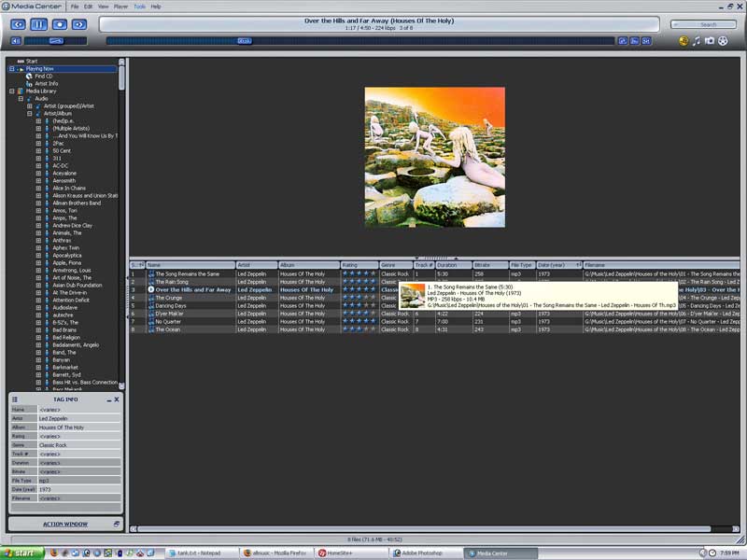Click the second button right of seek bar
Image resolution: width=747 pixels, height=560 pixels.
(x=635, y=41)
